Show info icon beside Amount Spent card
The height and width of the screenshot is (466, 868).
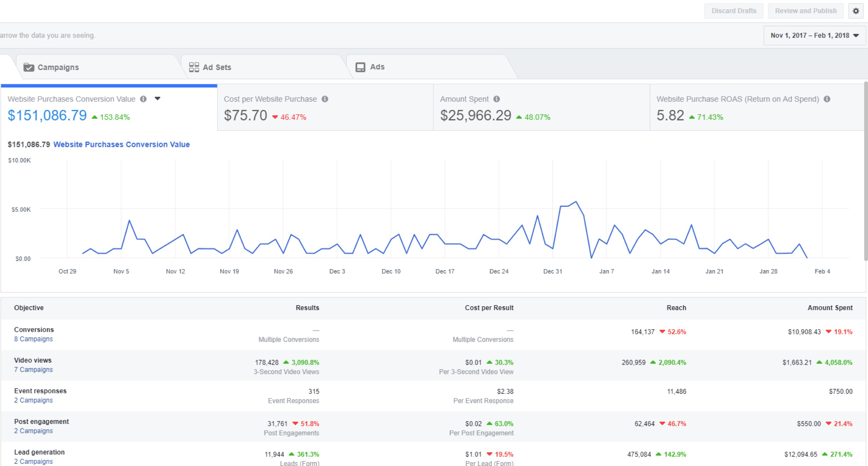[x=497, y=99]
